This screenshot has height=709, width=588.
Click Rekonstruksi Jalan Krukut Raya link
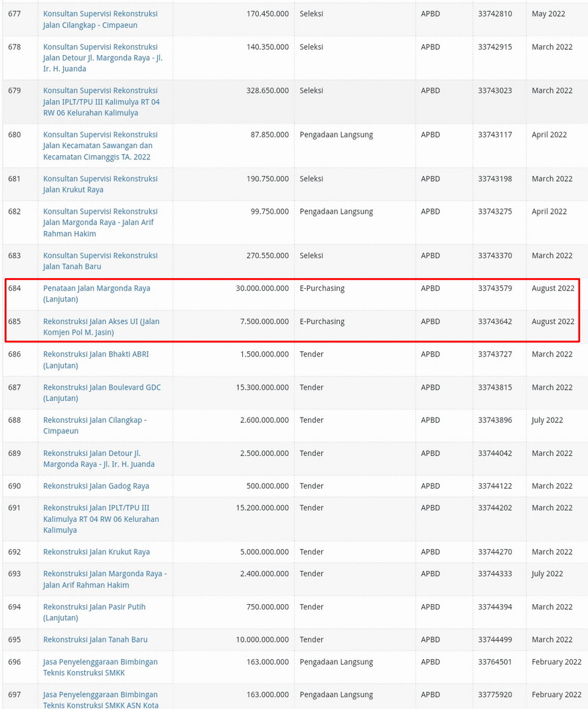point(96,552)
